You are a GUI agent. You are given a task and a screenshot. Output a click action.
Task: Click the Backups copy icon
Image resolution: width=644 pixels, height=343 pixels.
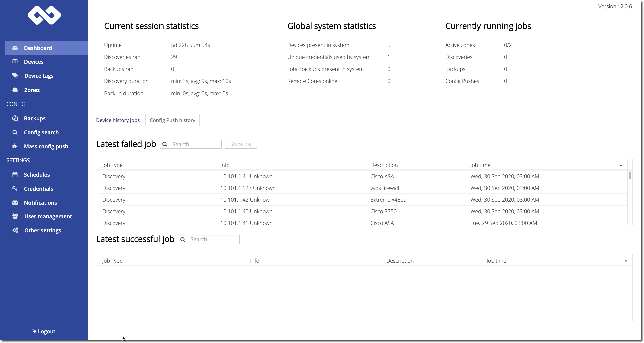coord(15,118)
